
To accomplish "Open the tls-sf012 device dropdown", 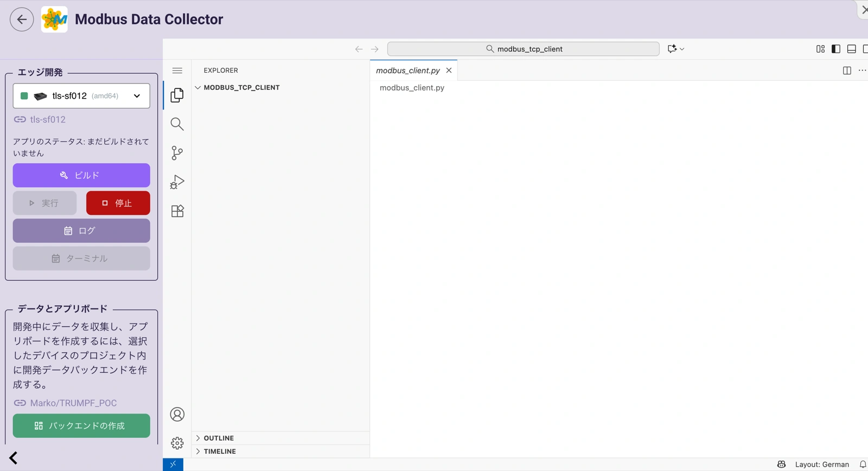I will tap(81, 96).
